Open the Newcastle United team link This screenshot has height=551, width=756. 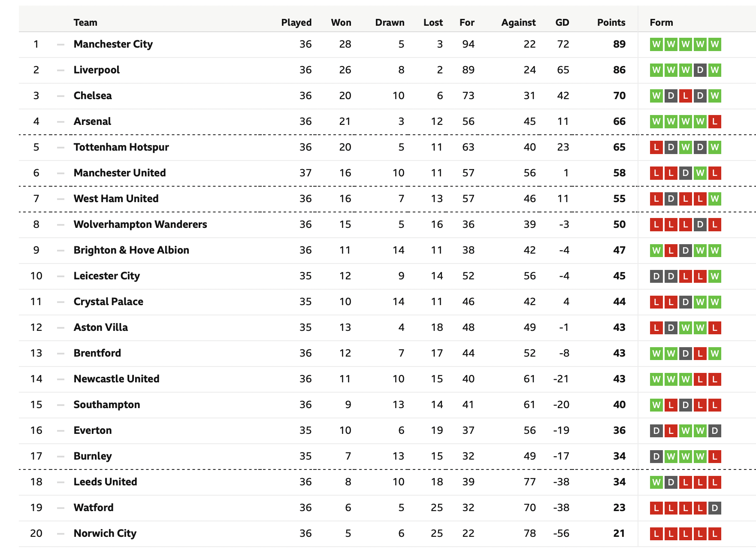pos(116,379)
